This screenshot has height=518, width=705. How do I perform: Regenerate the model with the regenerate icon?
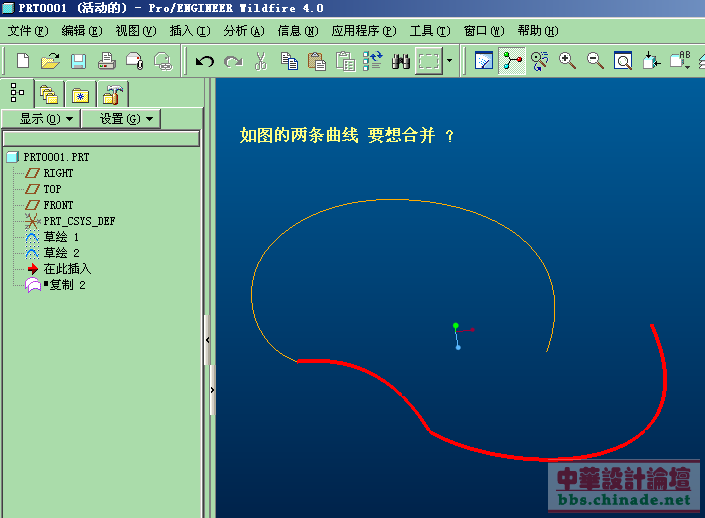pos(373,61)
